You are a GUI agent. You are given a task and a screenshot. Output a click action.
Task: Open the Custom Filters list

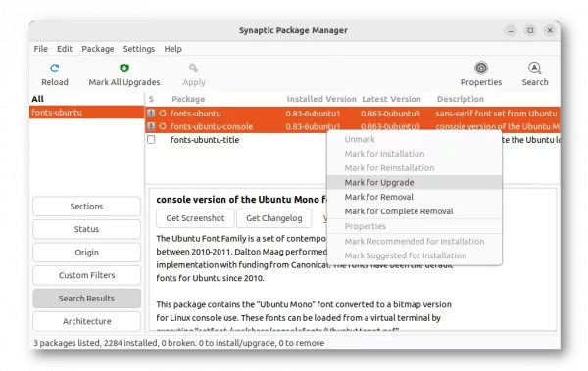pyautogui.click(x=86, y=275)
